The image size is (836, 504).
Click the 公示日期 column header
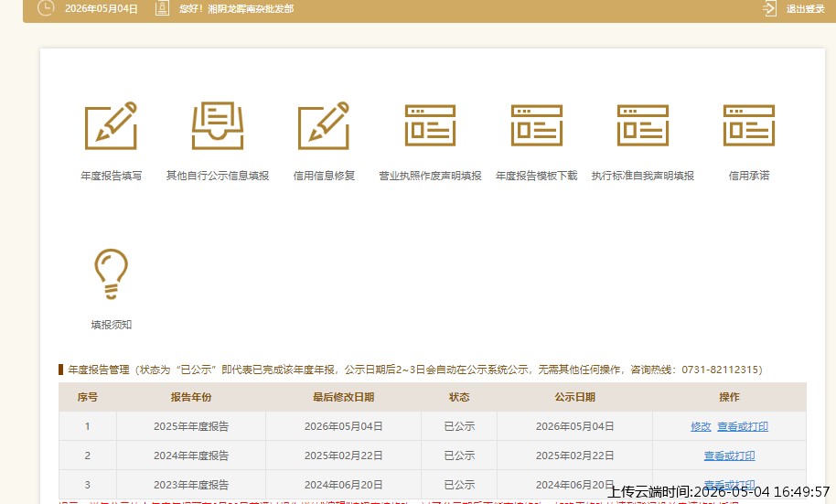click(574, 397)
